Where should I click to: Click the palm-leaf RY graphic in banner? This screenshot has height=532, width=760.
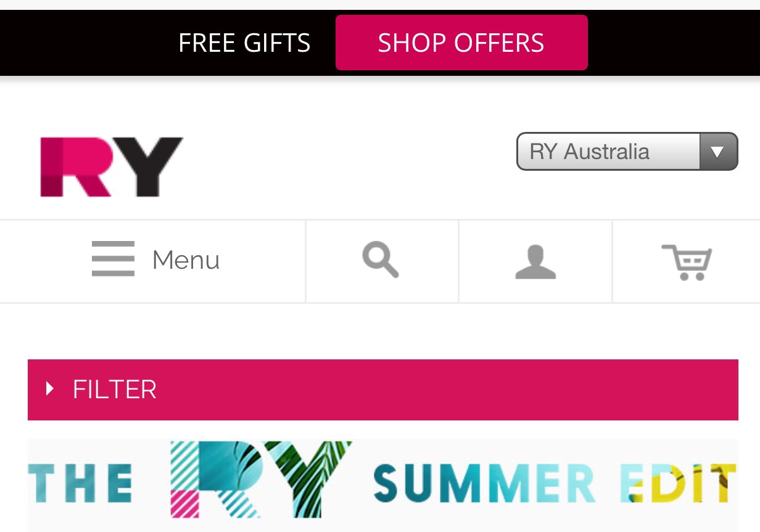click(x=260, y=479)
